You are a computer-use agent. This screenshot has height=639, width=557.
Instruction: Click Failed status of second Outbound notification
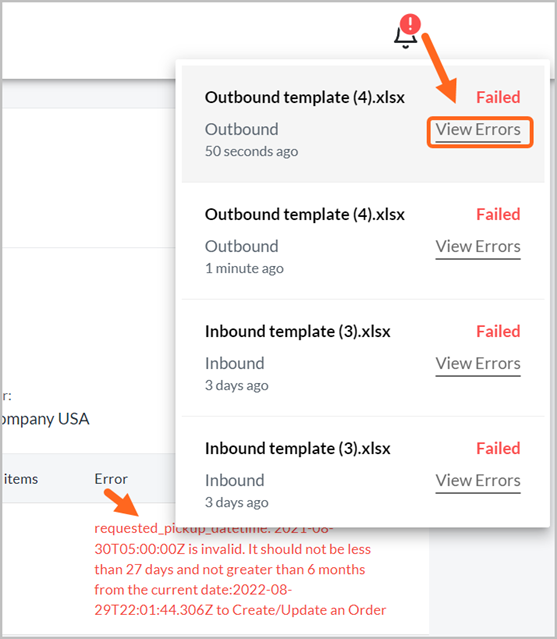point(498,214)
